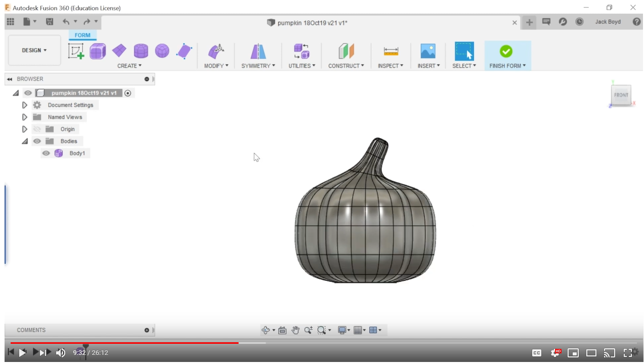Open the DESIGN workspace dropdown
The height and width of the screenshot is (364, 644).
[x=34, y=51]
